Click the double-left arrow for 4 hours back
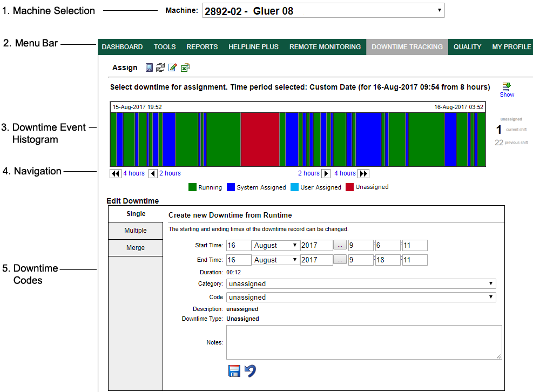Viewport: 533px width, 392px height. pyautogui.click(x=116, y=174)
